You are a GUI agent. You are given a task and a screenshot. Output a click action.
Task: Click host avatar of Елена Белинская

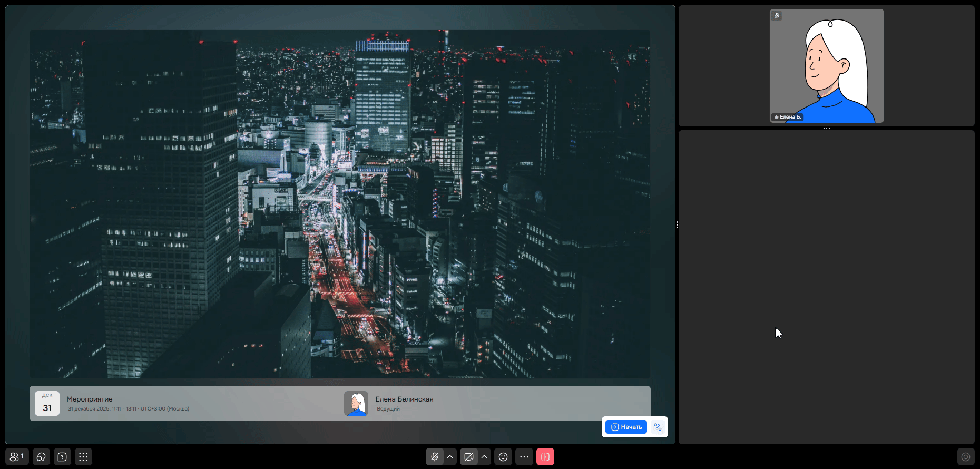pyautogui.click(x=356, y=404)
